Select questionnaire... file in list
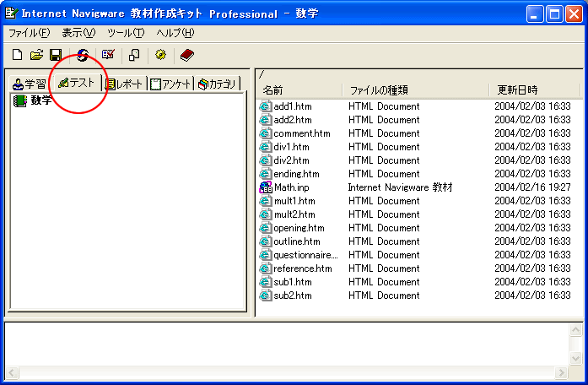This screenshot has height=385, width=588. coord(305,255)
